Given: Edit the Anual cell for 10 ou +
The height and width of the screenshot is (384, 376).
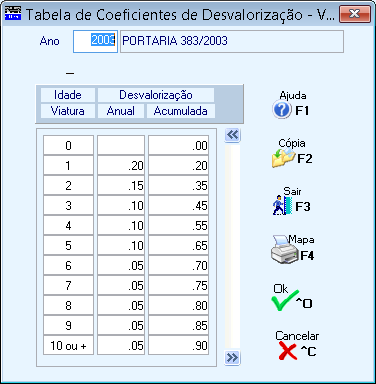Looking at the screenshot, I should click(x=121, y=345).
